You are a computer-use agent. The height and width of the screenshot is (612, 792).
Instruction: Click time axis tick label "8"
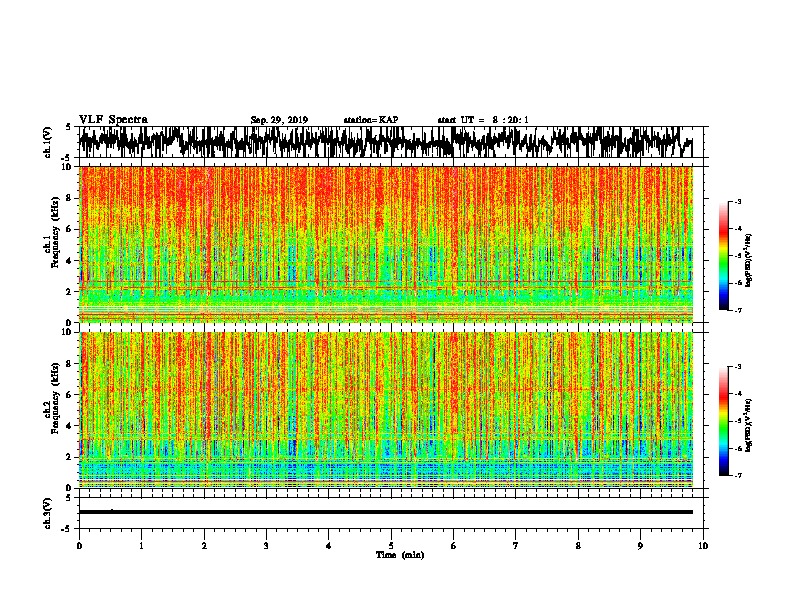click(578, 546)
